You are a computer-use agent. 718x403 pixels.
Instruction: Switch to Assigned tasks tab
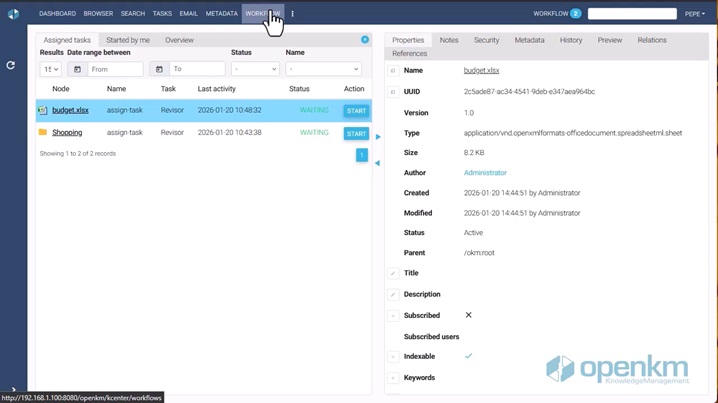pos(67,40)
